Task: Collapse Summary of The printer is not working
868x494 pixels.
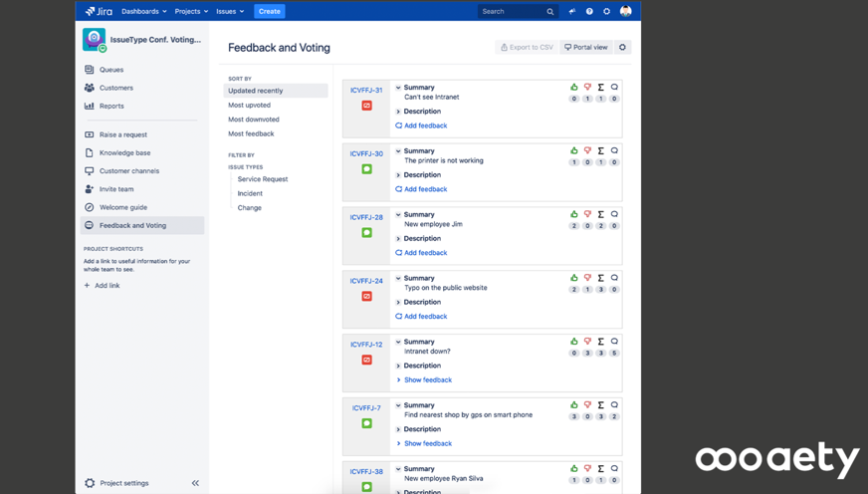Action: pos(398,151)
